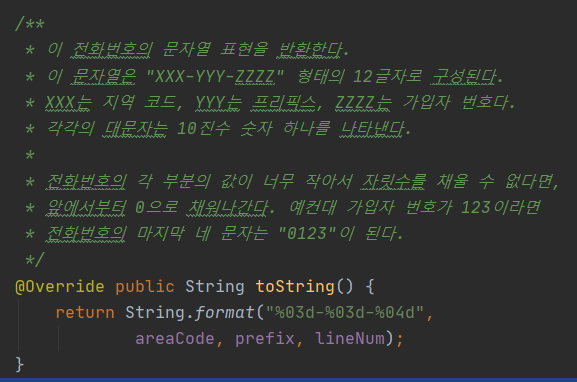The width and height of the screenshot is (577, 382).
Task: Click the word '채워나간다' in the comment
Action: (227, 208)
